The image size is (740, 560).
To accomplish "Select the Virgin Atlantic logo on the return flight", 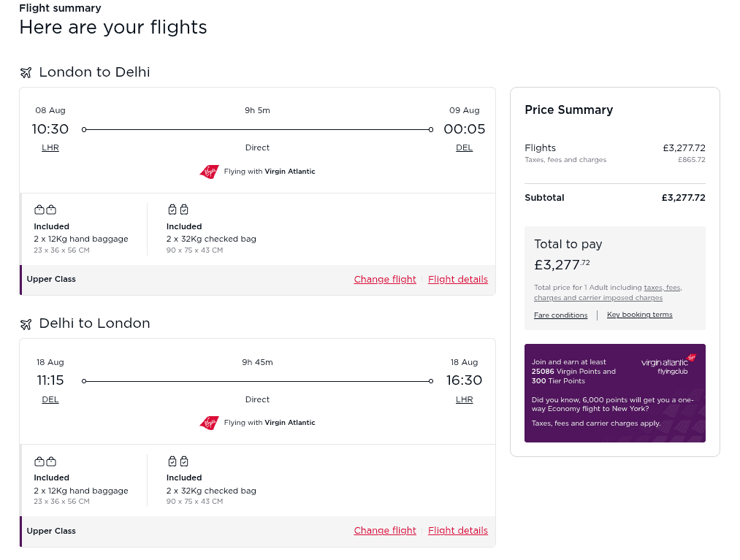I will click(x=208, y=422).
